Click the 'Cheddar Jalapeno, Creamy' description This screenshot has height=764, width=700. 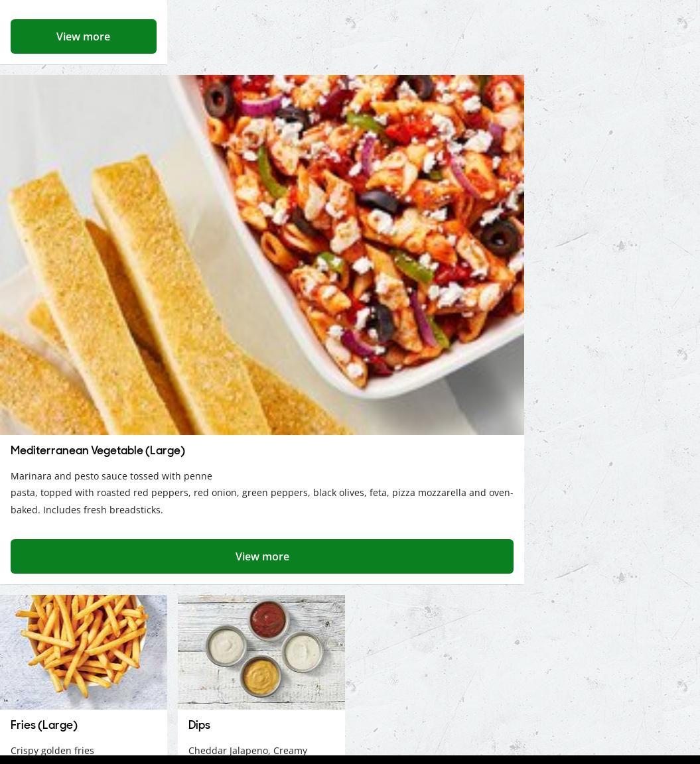click(247, 750)
